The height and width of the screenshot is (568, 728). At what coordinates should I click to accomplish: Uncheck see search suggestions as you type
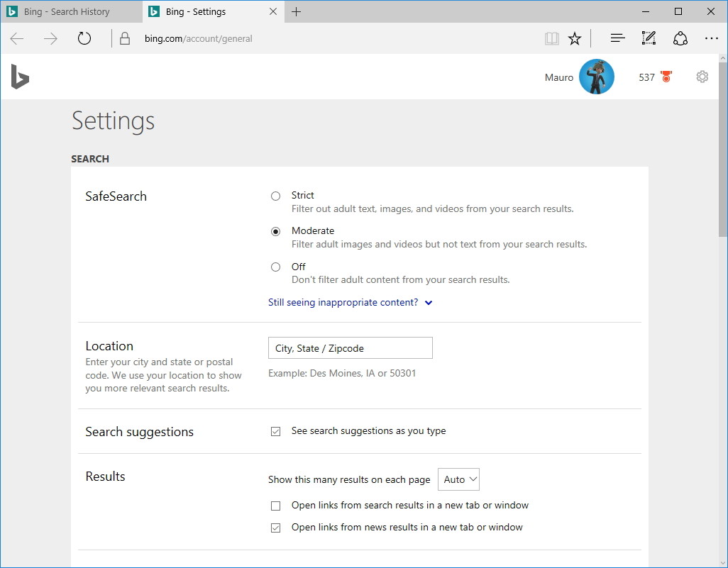pos(275,431)
